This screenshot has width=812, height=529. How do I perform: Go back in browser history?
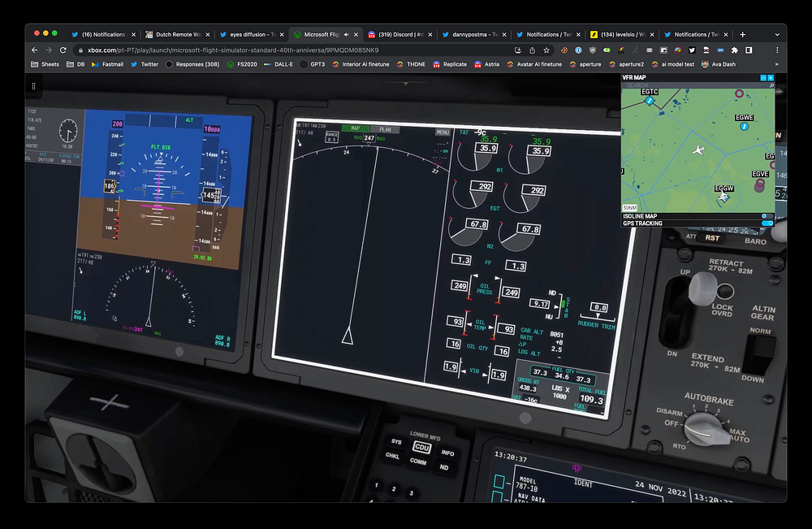tap(34, 50)
